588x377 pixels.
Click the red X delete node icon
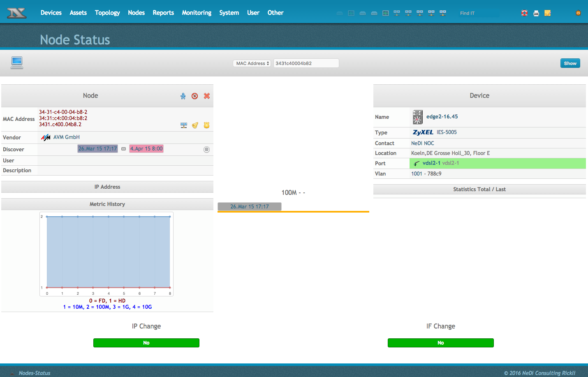point(207,96)
